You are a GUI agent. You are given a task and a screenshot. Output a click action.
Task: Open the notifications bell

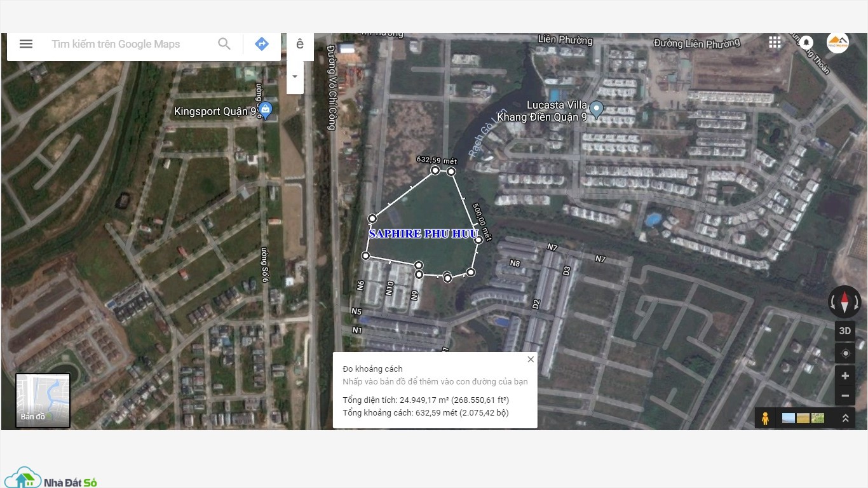[x=806, y=42]
